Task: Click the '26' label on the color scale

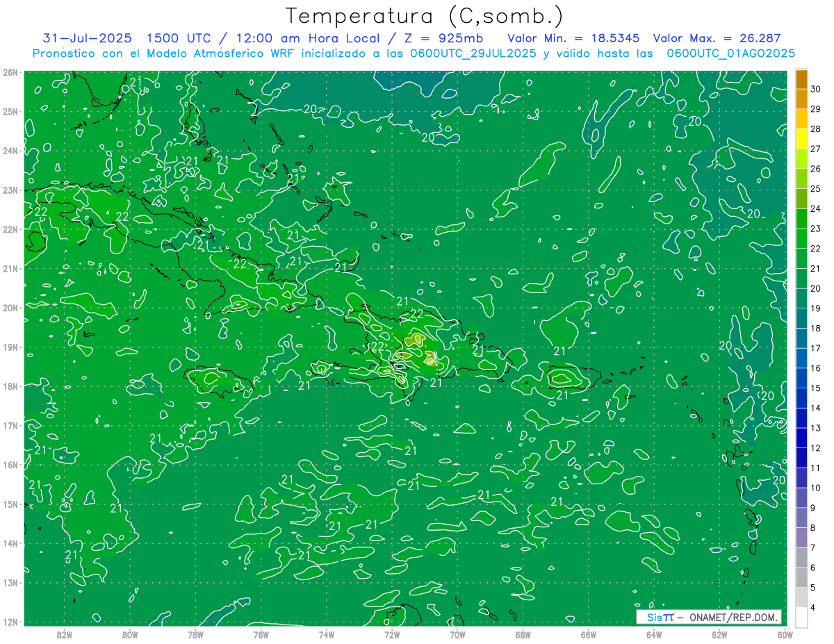Action: tap(816, 169)
